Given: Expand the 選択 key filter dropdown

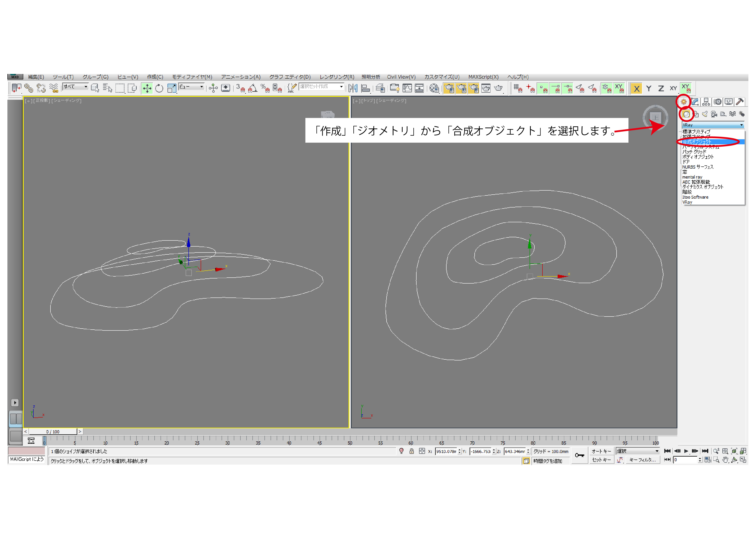Looking at the screenshot, I should tap(637, 451).
